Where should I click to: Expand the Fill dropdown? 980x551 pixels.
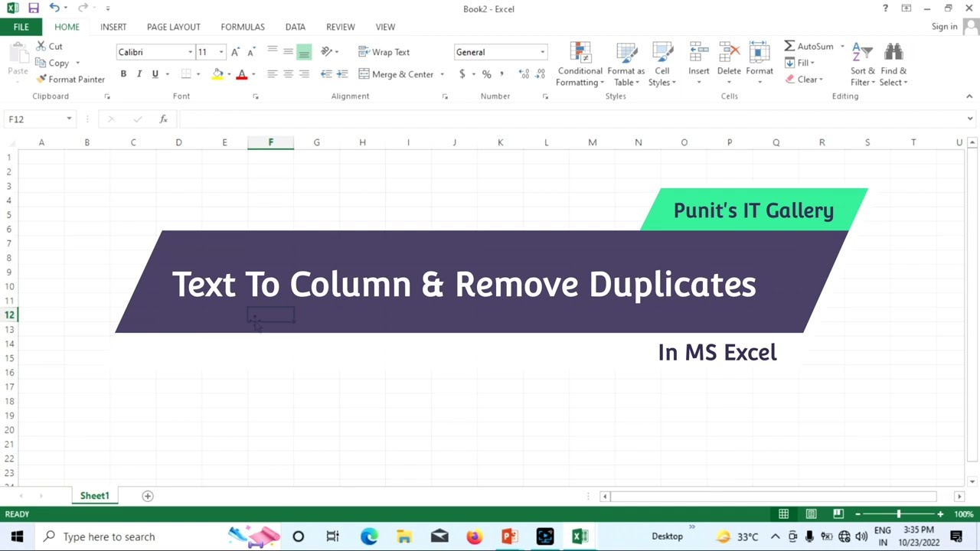click(x=812, y=63)
